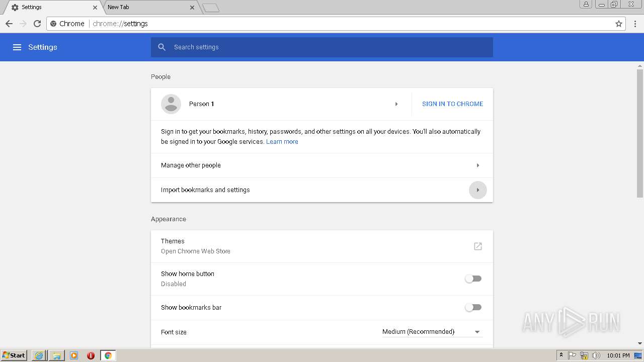Screen dimensions: 644x362
Task: Click the Chrome taskbar button
Action: click(x=108, y=355)
